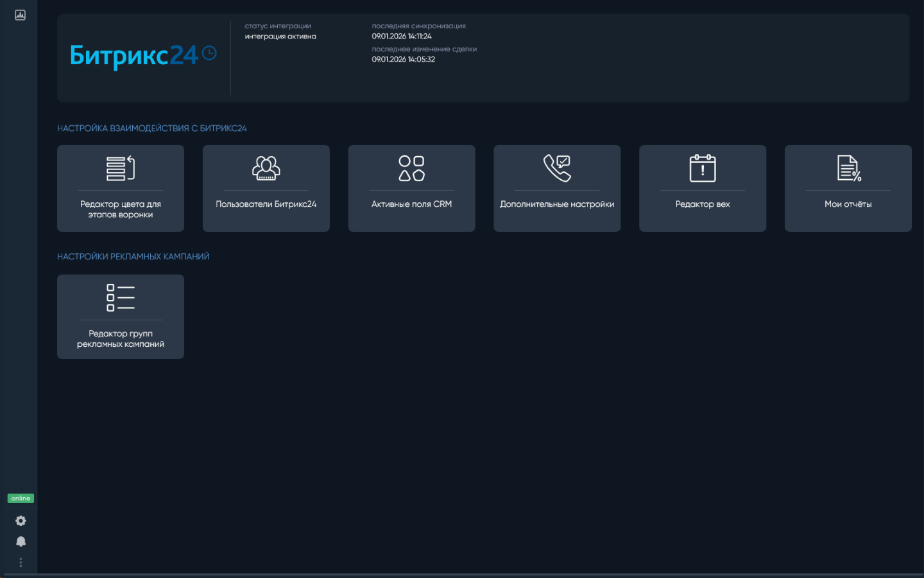Viewport: 924px width, 578px height.
Task: Click the checklist icon for ad campaign groups
Action: pos(121,298)
